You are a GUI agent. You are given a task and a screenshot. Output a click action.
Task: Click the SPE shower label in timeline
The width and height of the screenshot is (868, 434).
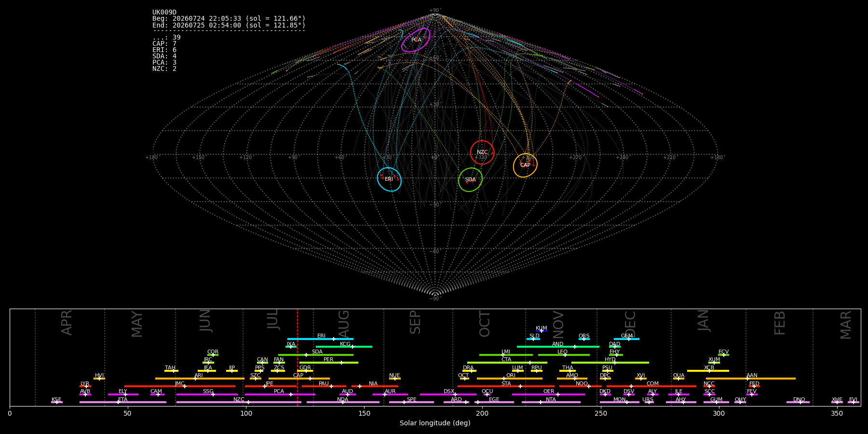click(x=411, y=400)
